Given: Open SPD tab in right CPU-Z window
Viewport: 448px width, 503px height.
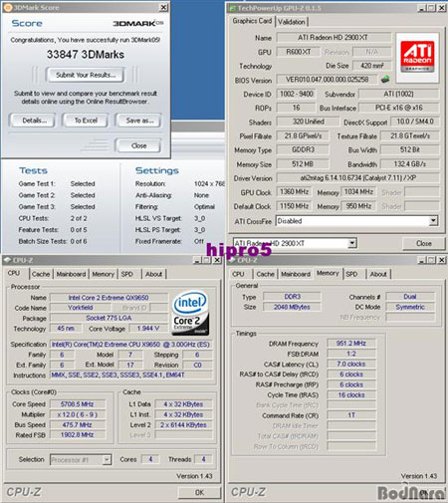Looking at the screenshot, I should coord(351,274).
